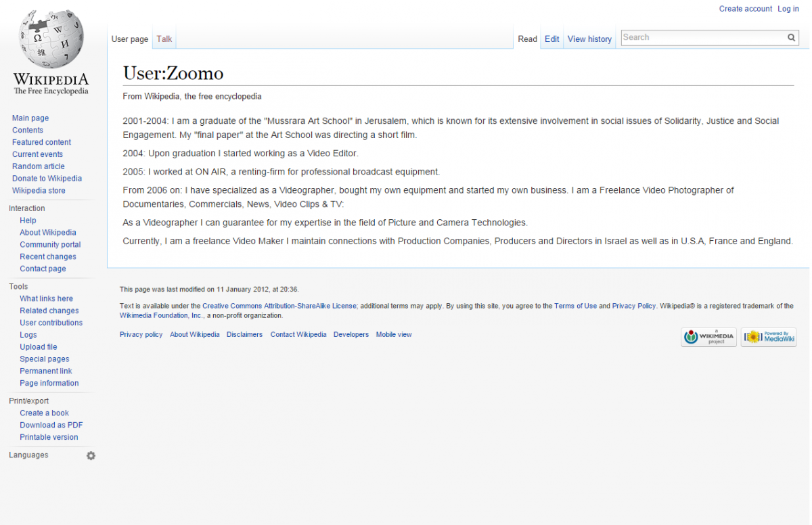Open Special pages link
Viewport: 812px width, 525px height.
pos(45,360)
